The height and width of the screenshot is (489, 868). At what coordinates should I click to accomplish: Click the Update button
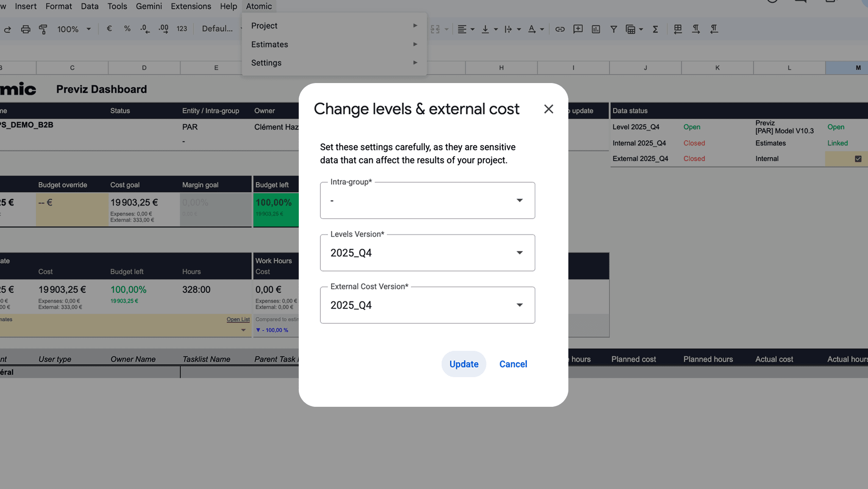464,364
